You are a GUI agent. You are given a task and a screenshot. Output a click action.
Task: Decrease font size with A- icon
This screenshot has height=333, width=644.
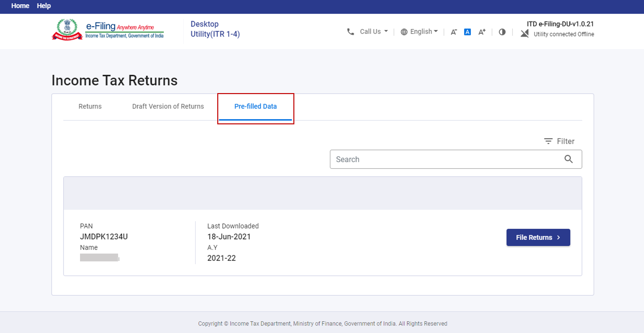[453, 32]
